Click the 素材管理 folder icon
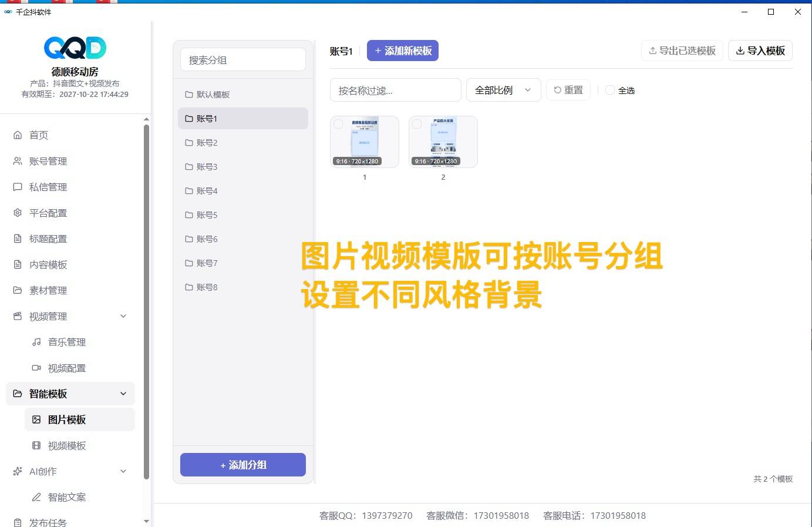812x527 pixels. tap(18, 290)
